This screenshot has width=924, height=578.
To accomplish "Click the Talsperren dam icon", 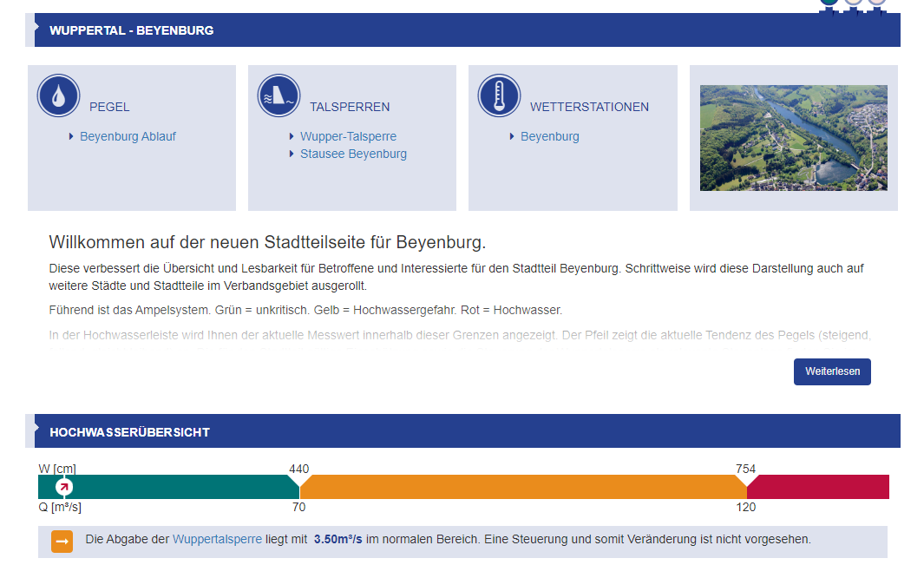I will [279, 95].
